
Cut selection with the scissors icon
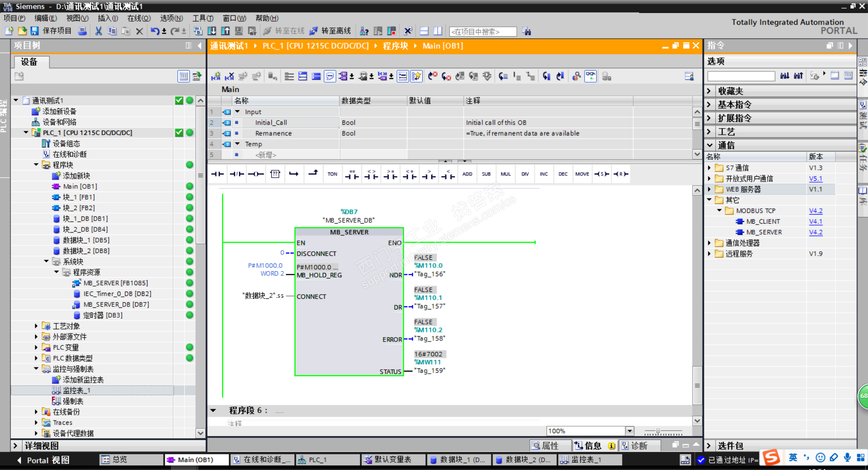click(x=99, y=31)
